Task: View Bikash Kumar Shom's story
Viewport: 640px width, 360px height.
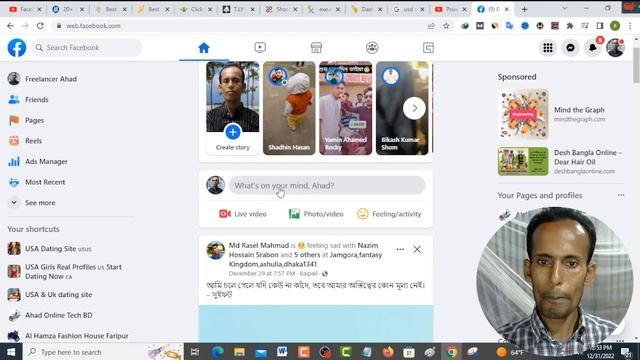Action: 402,108
